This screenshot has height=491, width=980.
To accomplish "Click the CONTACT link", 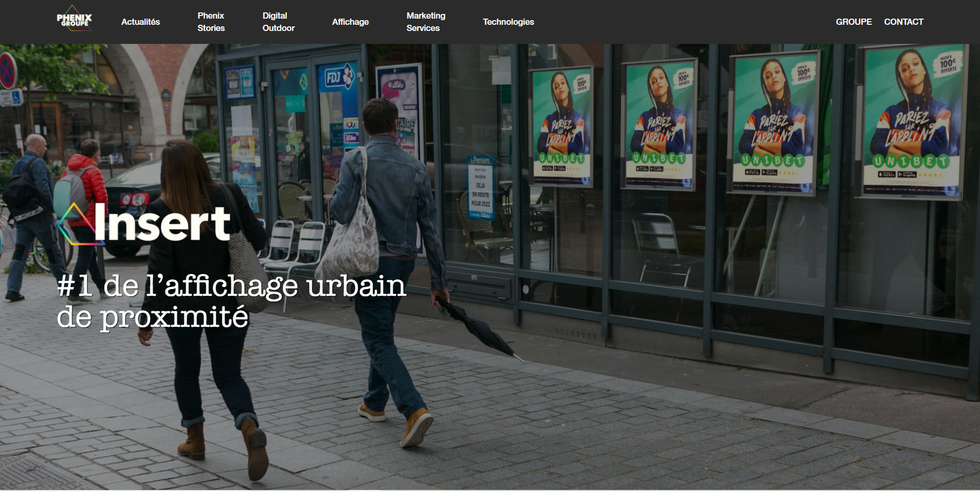I will pos(903,22).
